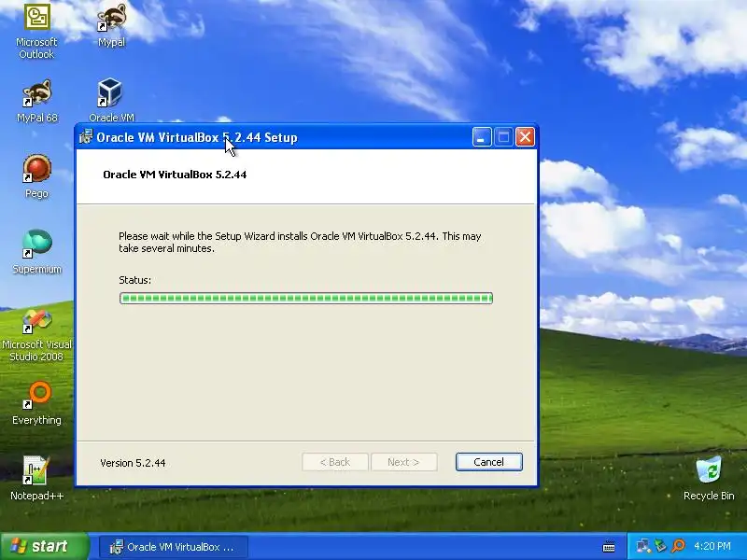The image size is (747, 560).
Task: Click the disabled maximize button of Setup window
Action: [x=503, y=137]
